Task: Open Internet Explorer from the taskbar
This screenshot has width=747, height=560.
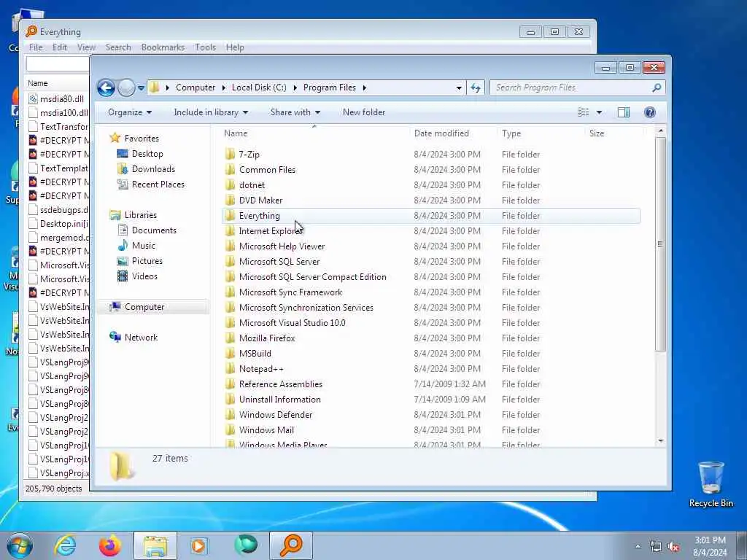Action: coord(65,545)
